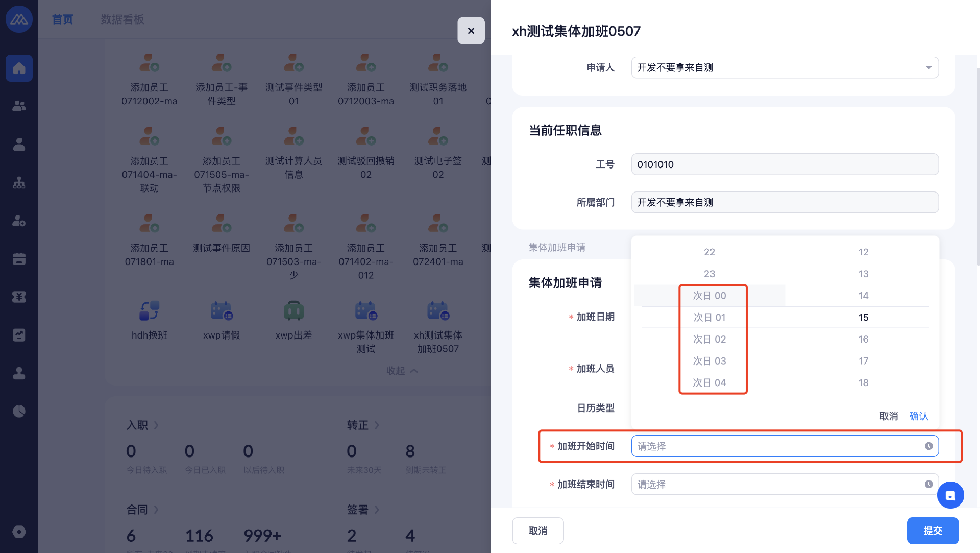Screen dimensions: 980x553
Task: Open the organization chart sidebar icon
Action: [x=19, y=183]
